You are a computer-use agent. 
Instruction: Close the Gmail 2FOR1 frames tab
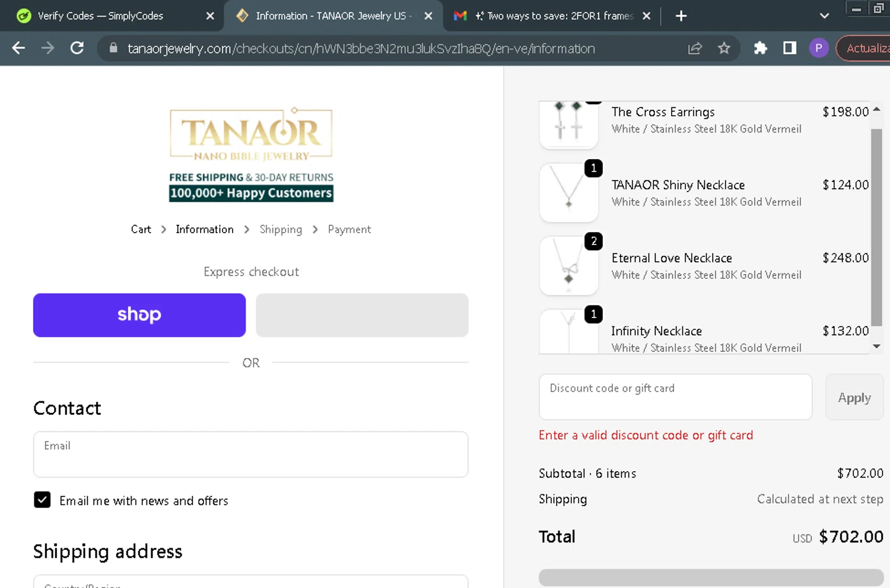(x=647, y=16)
